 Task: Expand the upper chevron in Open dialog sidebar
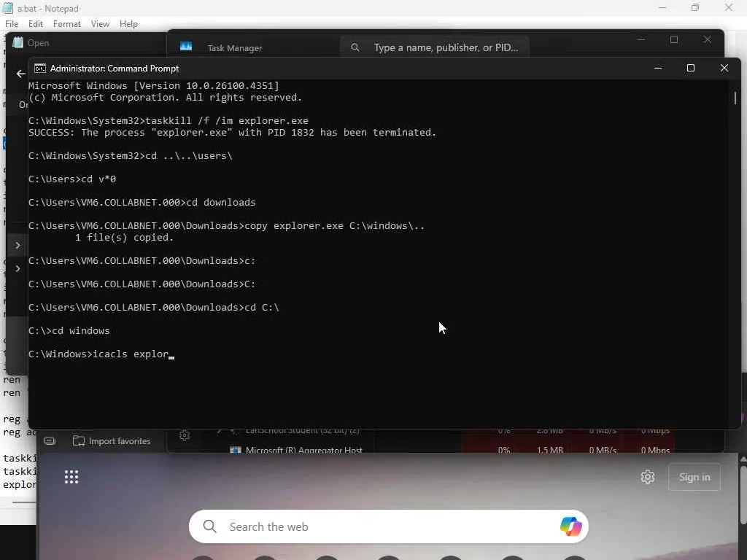[x=18, y=245]
